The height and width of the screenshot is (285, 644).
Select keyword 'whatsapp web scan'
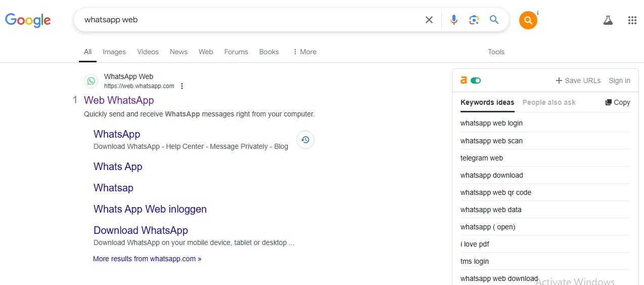point(491,141)
